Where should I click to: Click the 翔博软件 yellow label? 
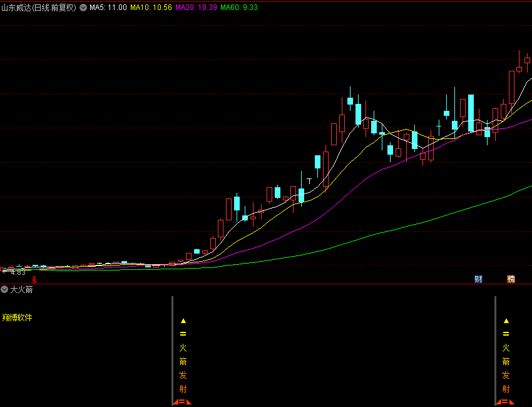[x=18, y=317]
